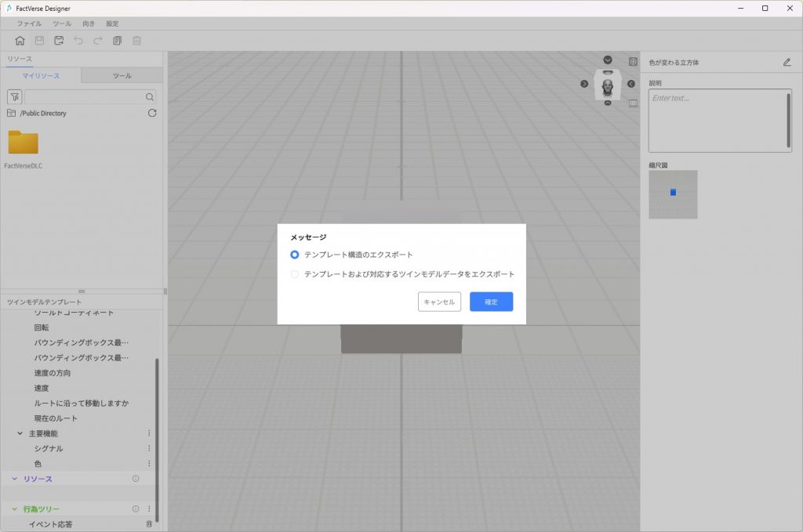Click the 説明 description text field
The image size is (803, 532).
(718, 120)
